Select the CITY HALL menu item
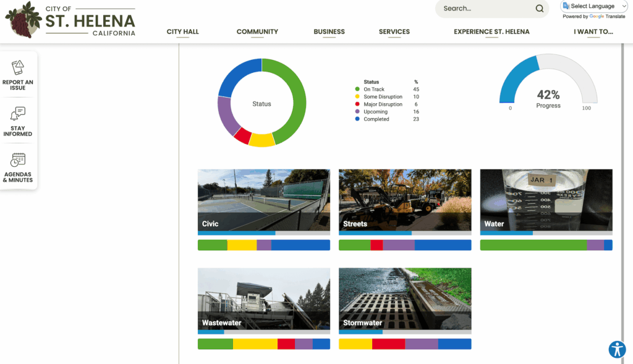 point(182,32)
